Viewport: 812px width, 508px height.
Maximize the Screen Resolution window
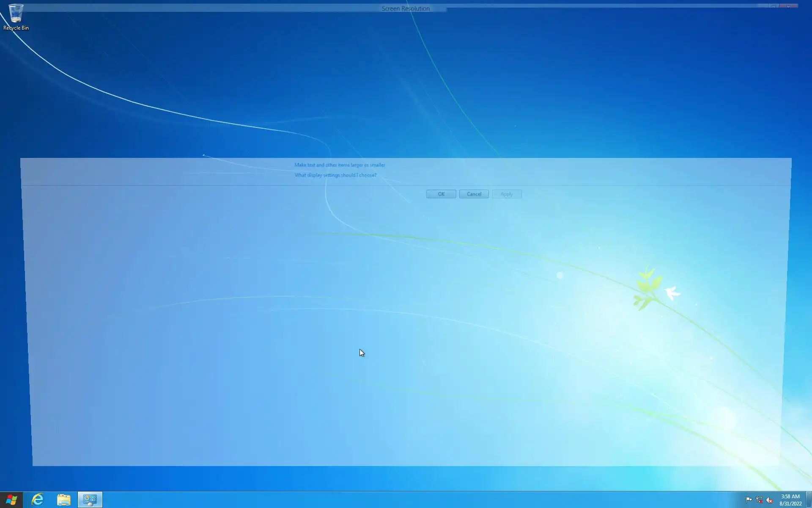click(774, 6)
